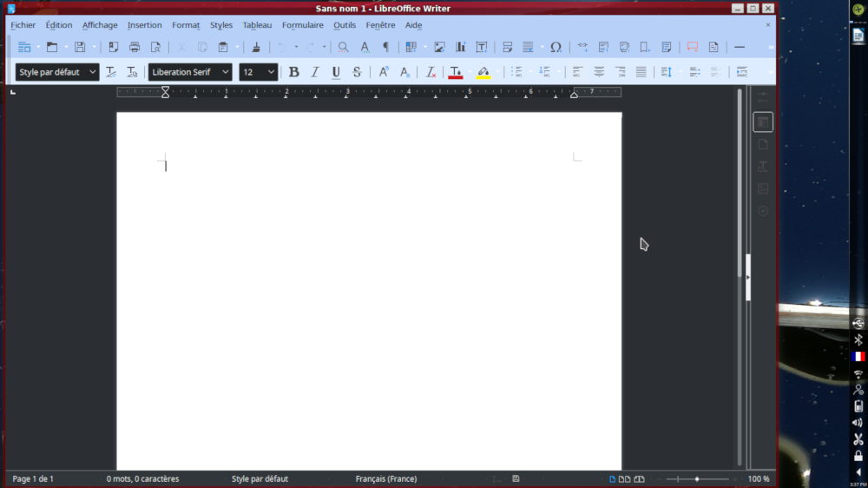Toggle Bold formatting
Viewport: 868px width, 488px height.
[294, 72]
